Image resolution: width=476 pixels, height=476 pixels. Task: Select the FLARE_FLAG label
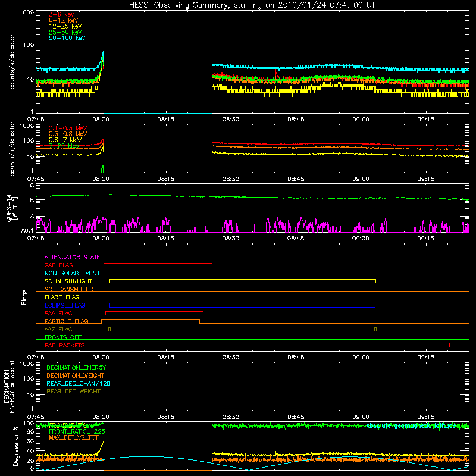click(62, 297)
